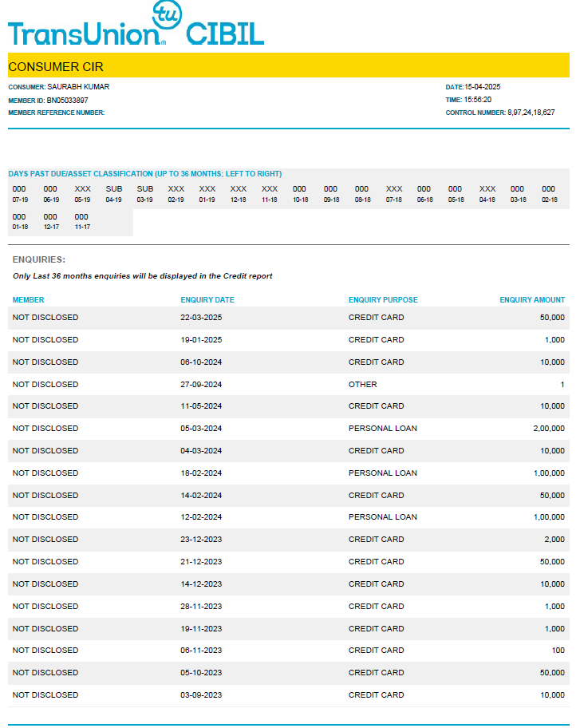The width and height of the screenshot is (576, 728).
Task: Click the report date 15-04-2025
Action: (483, 87)
